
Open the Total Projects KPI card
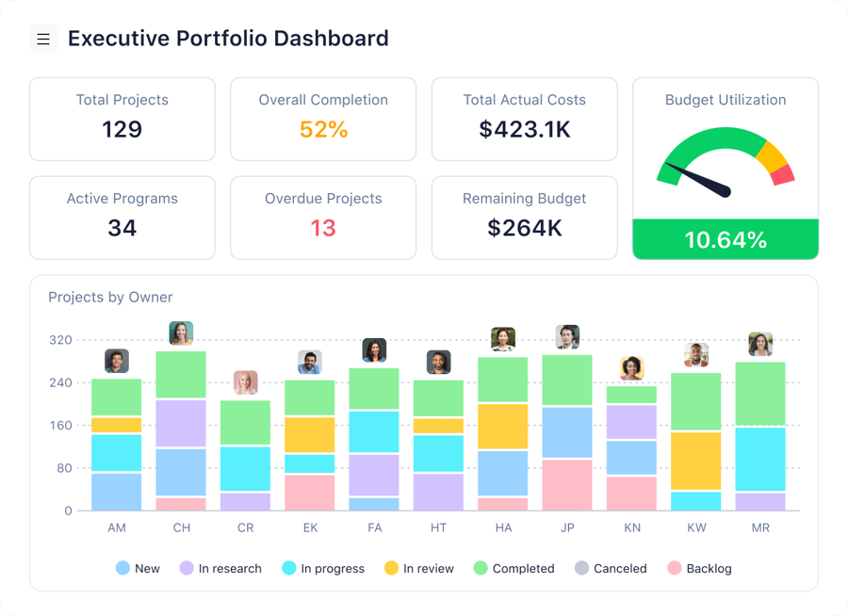click(122, 120)
